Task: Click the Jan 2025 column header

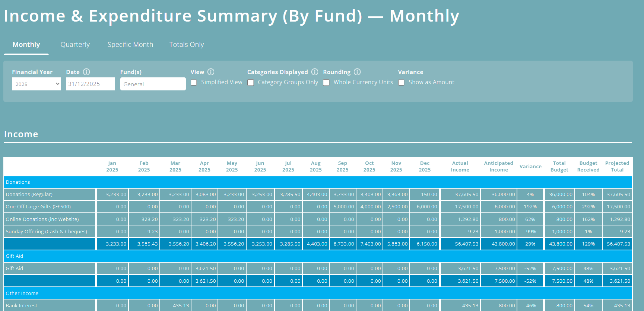Action: coord(112,167)
